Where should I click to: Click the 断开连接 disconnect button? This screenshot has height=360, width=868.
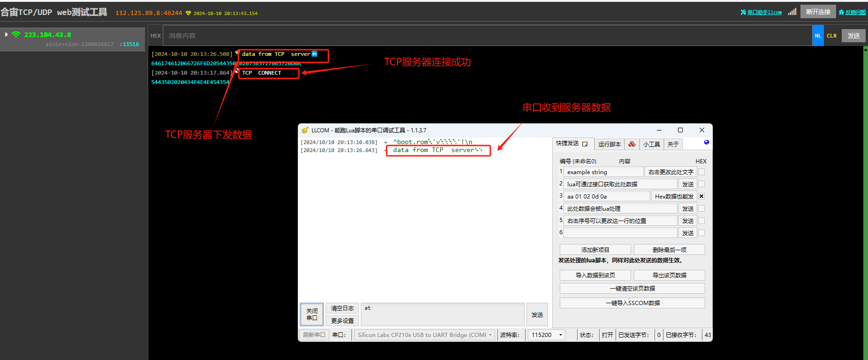click(x=818, y=12)
